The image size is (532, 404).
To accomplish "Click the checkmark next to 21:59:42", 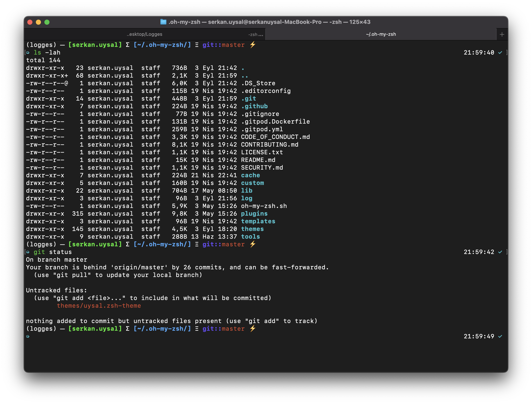I will click(x=500, y=252).
